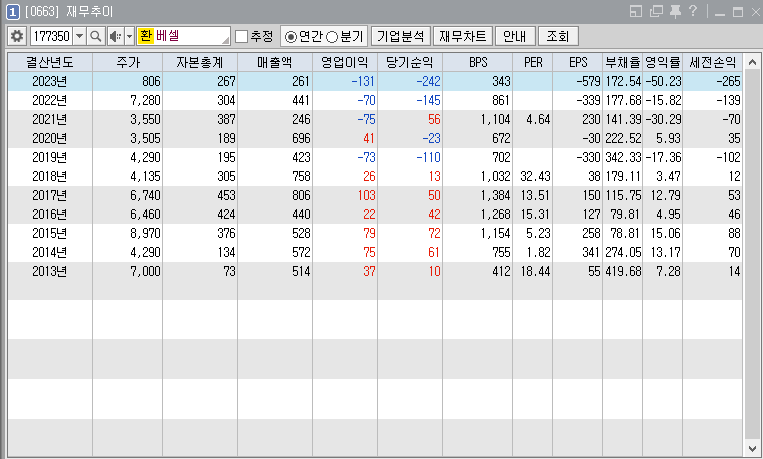Expand the speaker icon dropdown arrow

point(129,37)
